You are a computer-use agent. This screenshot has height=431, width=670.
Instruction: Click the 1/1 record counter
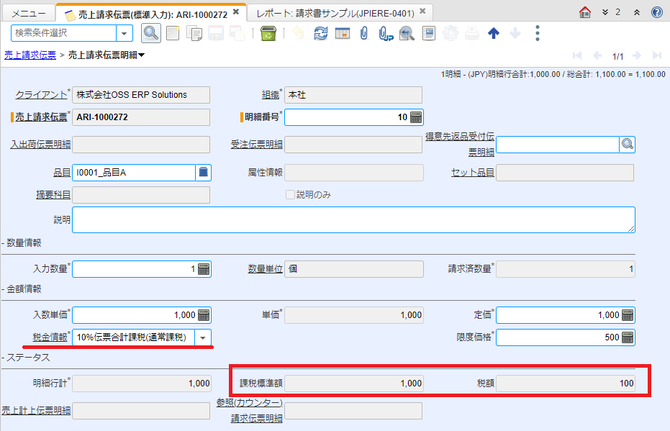tap(618, 56)
